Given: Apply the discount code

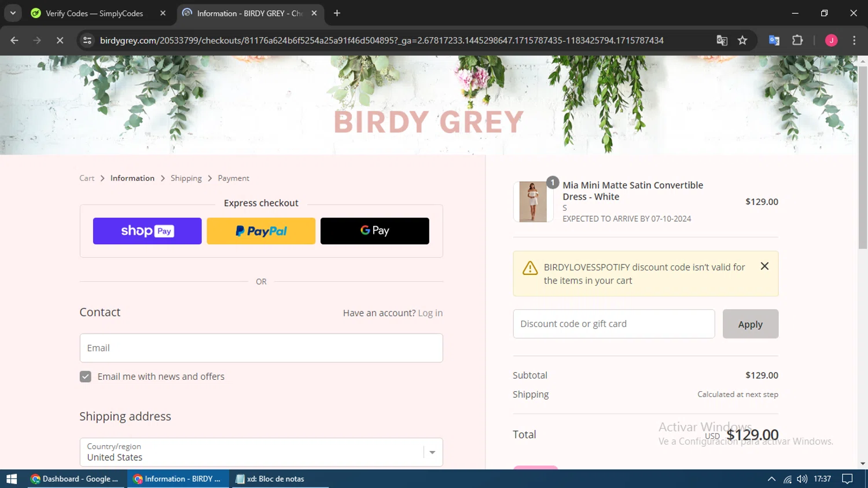Looking at the screenshot, I should coord(751,324).
